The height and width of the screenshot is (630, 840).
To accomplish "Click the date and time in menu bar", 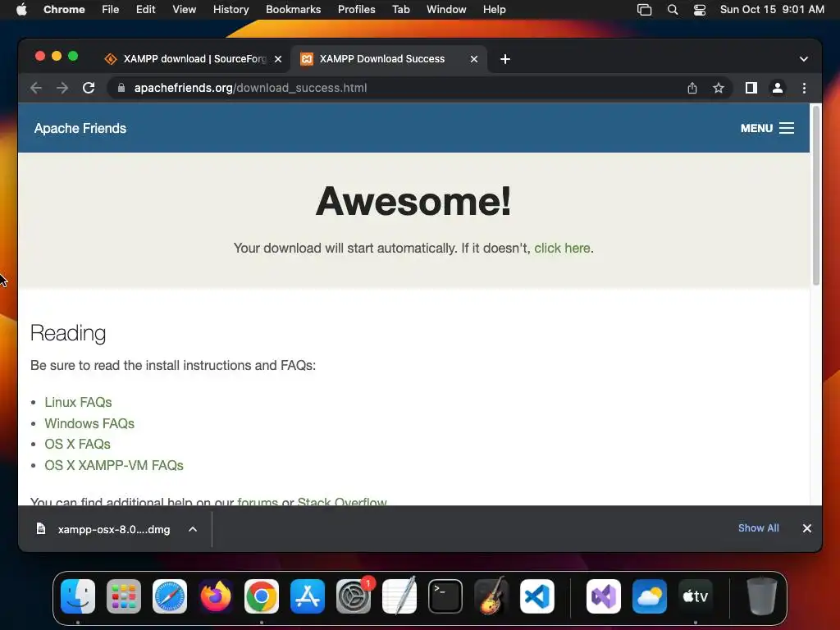I will pyautogui.click(x=772, y=10).
